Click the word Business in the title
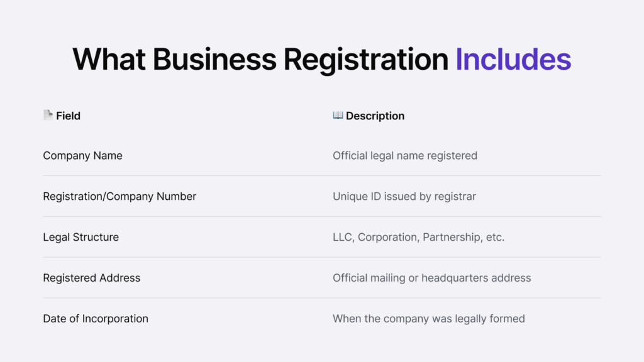 (x=214, y=59)
